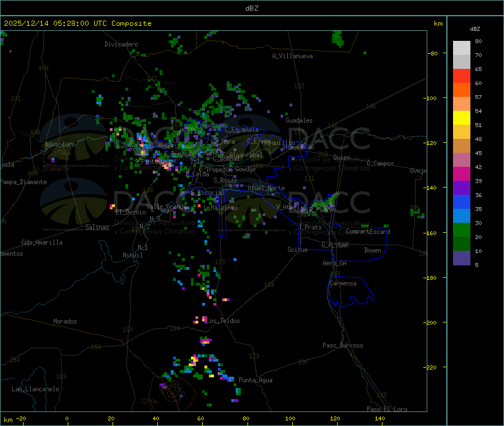Click the Soitue location label
The image size is (504, 426).
(298, 250)
